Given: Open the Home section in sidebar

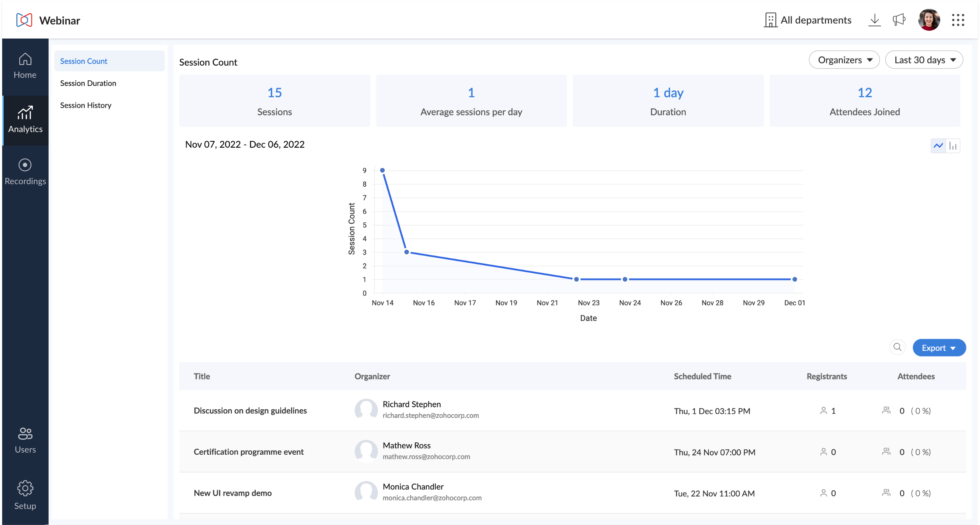Looking at the screenshot, I should tap(25, 66).
